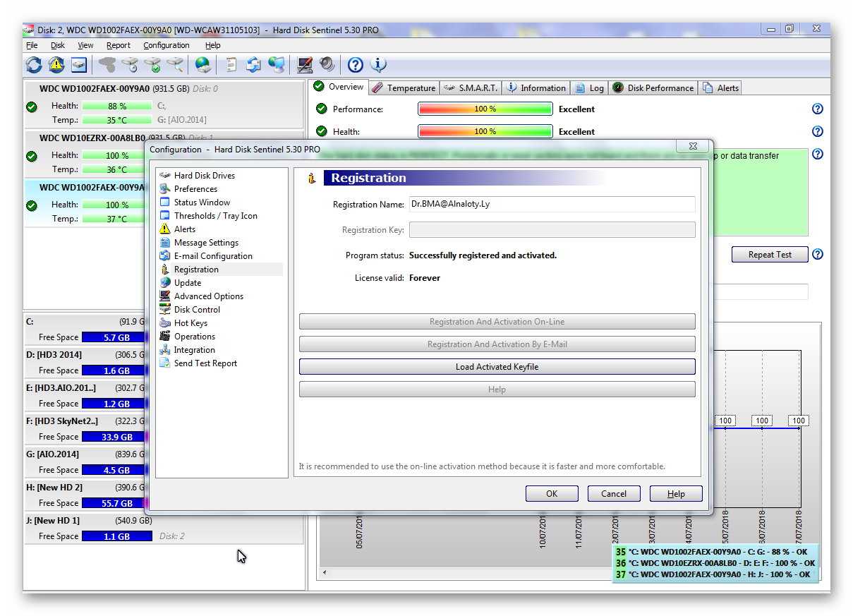Open the View menu
The image size is (853, 616).
[85, 45]
